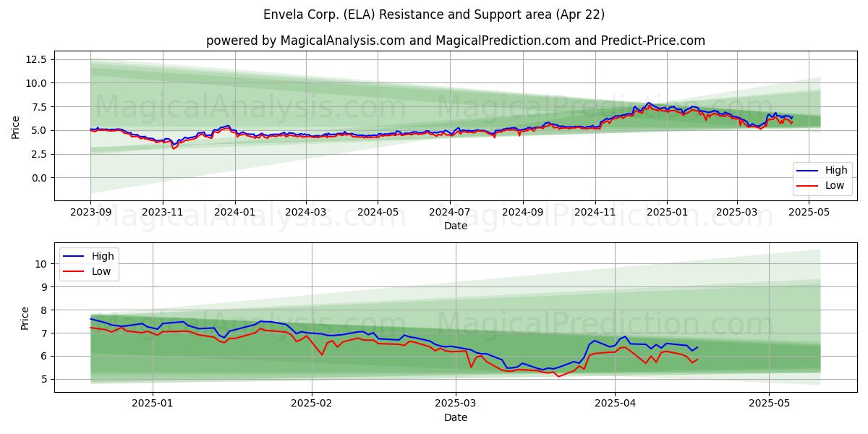This screenshot has width=868, height=434.
Task: Click the bottom chart '9' price tick
Action: [x=46, y=287]
